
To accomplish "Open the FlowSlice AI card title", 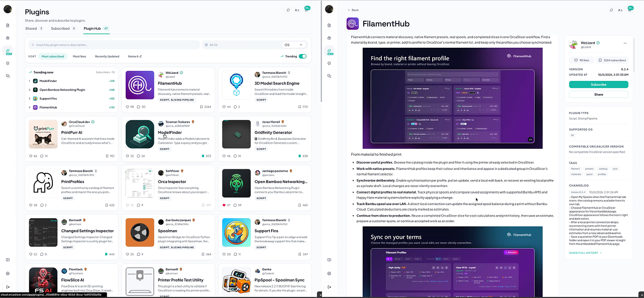I will click(73, 280).
